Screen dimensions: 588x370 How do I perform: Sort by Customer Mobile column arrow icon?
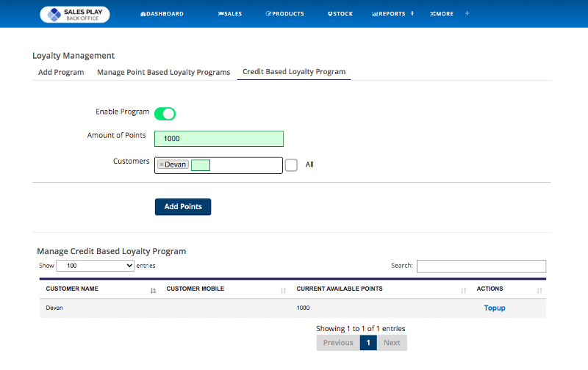point(283,291)
